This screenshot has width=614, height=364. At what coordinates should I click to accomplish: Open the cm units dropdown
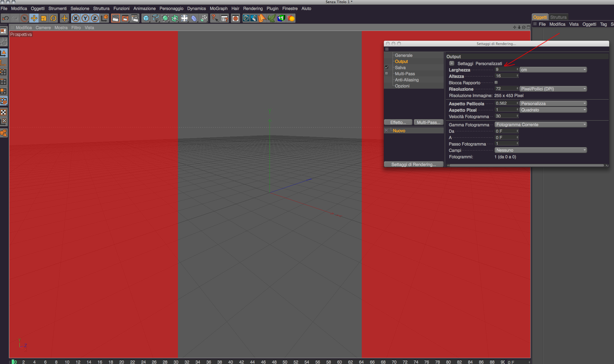click(x=553, y=70)
